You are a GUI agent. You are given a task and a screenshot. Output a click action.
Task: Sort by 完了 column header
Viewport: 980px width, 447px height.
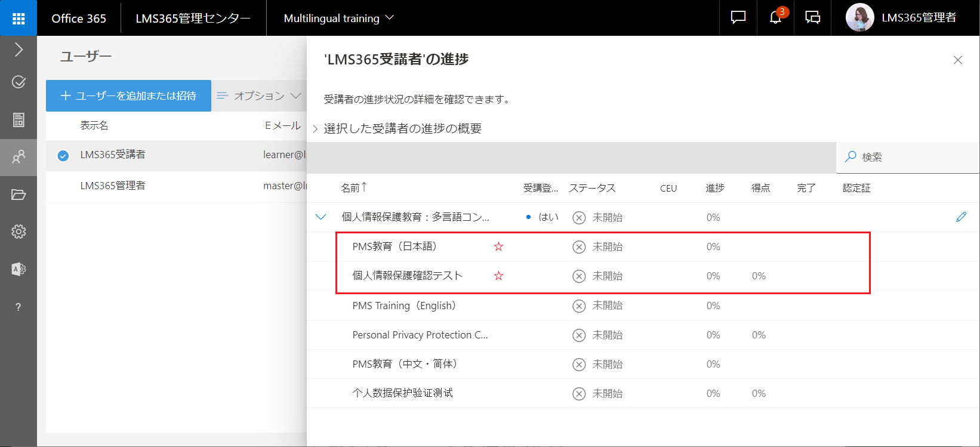click(806, 188)
